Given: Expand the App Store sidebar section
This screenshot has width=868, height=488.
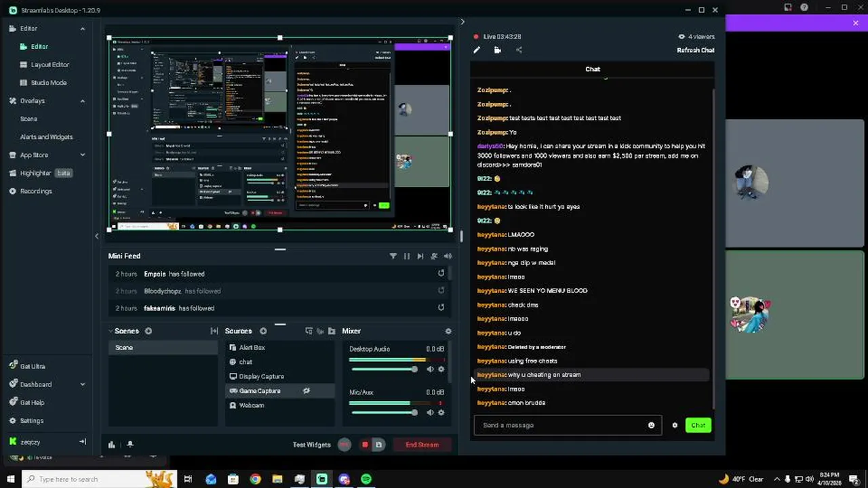Looking at the screenshot, I should pyautogui.click(x=83, y=155).
